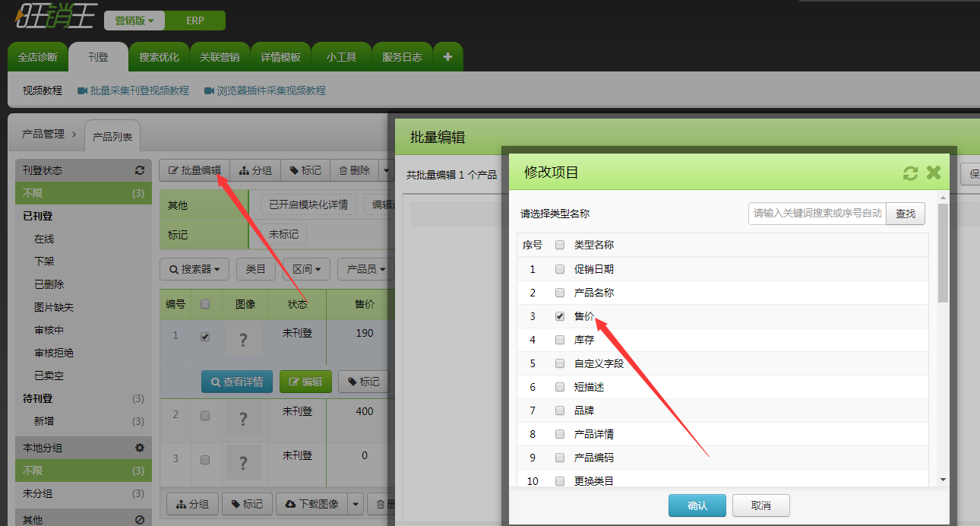This screenshot has height=526, width=980.
Task: Click dialog vertical scrollbar thumb
Action: [x=944, y=254]
